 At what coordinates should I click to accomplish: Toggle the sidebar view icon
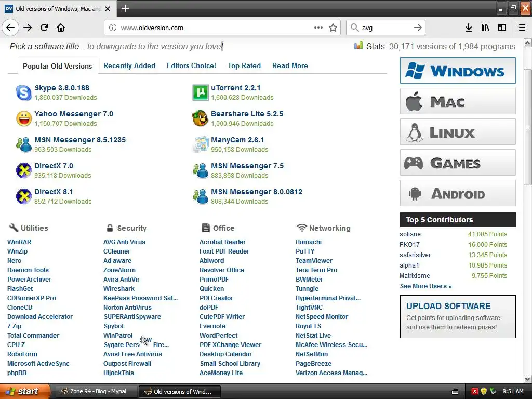tap(502, 28)
